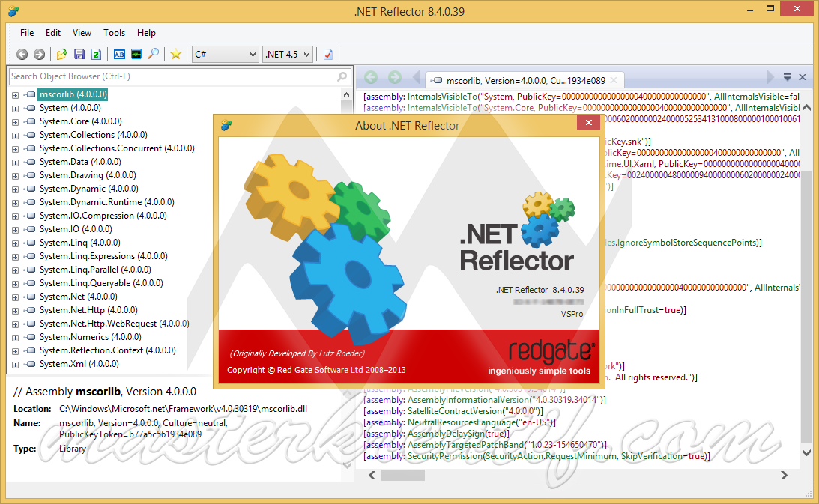Expand the System (4.0.0.0) node
This screenshot has height=504, width=819.
click(15, 109)
